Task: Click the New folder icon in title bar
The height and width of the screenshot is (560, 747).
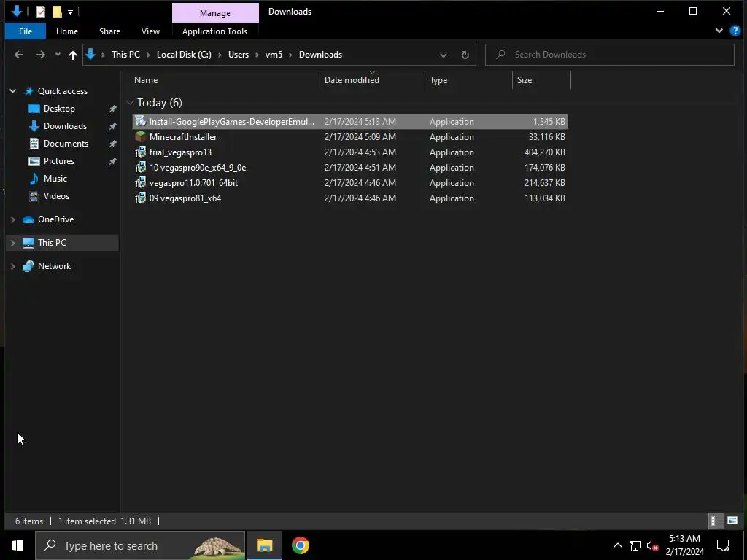Action: pos(57,12)
